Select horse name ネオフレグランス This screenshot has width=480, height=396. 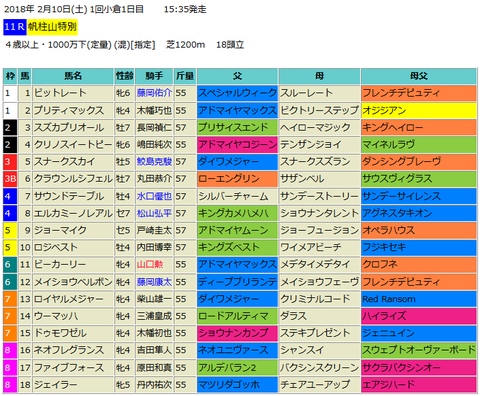coord(69,350)
